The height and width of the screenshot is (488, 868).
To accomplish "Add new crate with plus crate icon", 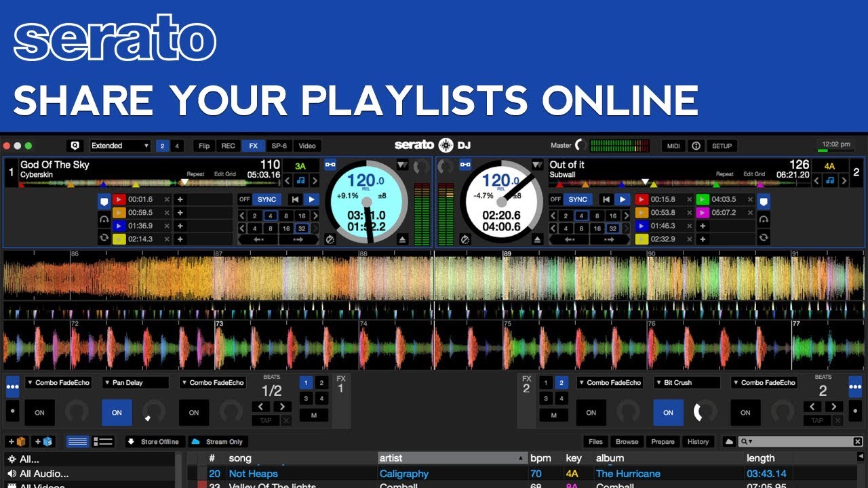I will (17, 442).
